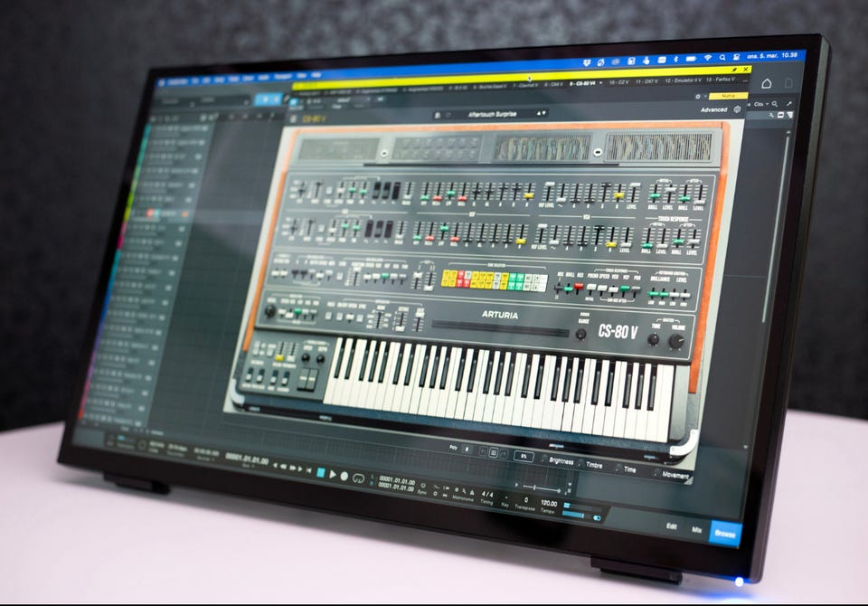
Task: Click the date and time in the menu bar
Action: (x=772, y=56)
